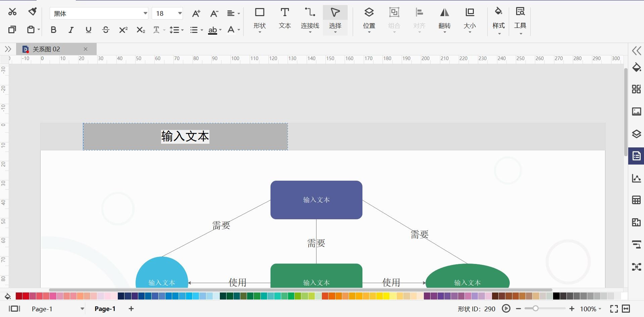The height and width of the screenshot is (317, 644).
Task: Toggle underline formatting
Action: 88,30
